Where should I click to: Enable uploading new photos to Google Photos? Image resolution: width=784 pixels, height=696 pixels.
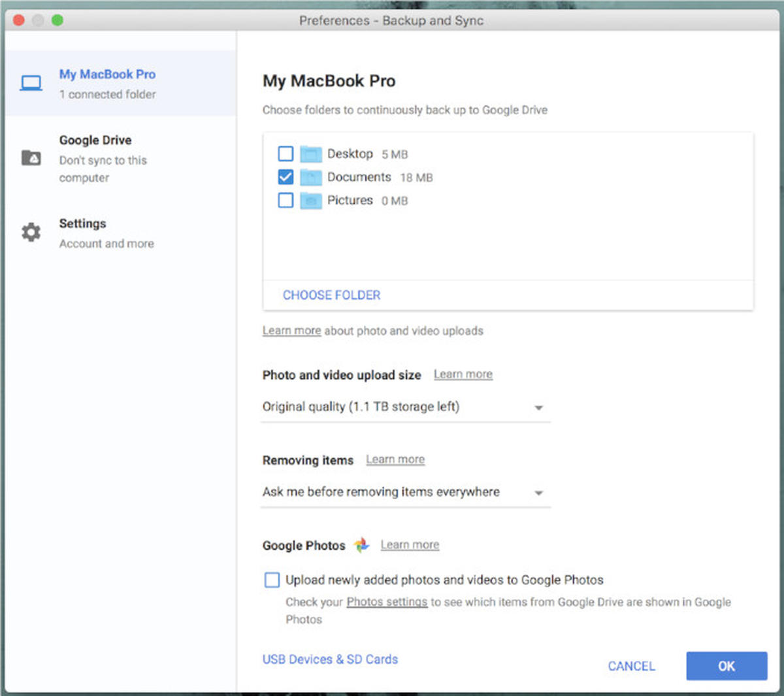click(272, 580)
